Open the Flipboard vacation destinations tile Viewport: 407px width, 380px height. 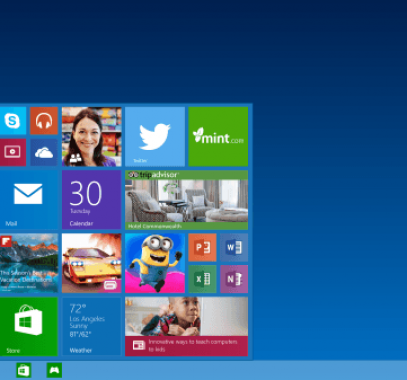click(29, 263)
